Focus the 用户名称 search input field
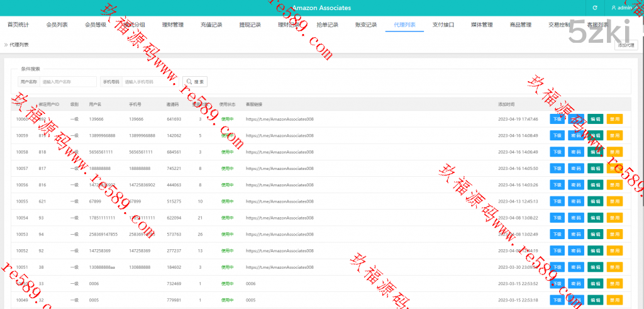The image size is (644, 309). tap(68, 82)
